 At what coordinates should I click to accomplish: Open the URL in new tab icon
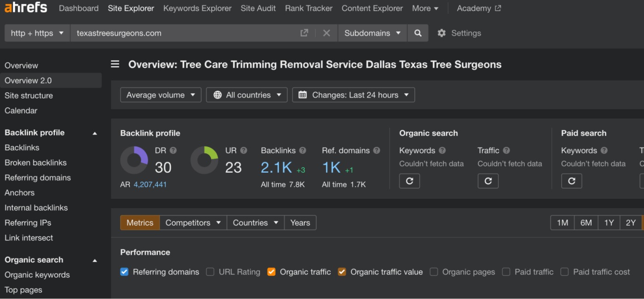[304, 33]
